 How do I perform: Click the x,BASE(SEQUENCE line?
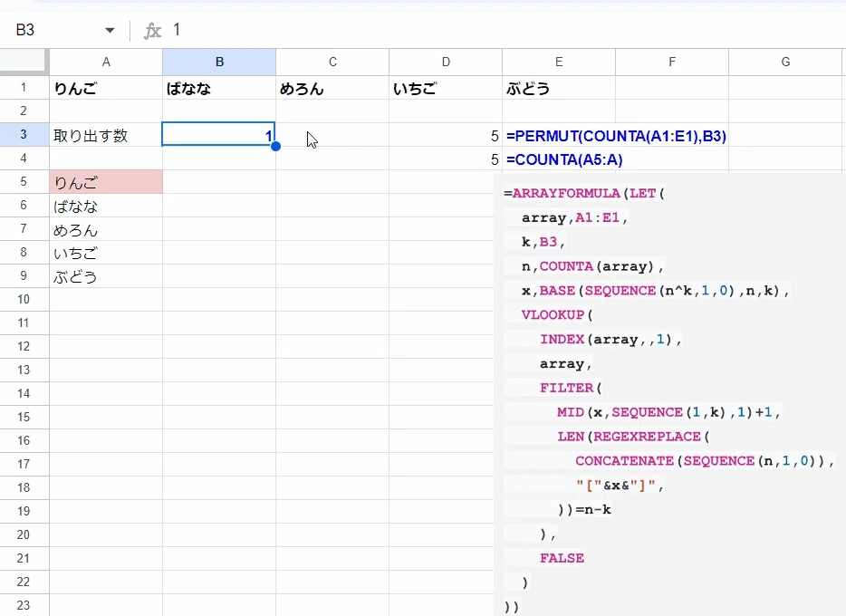[656, 291]
